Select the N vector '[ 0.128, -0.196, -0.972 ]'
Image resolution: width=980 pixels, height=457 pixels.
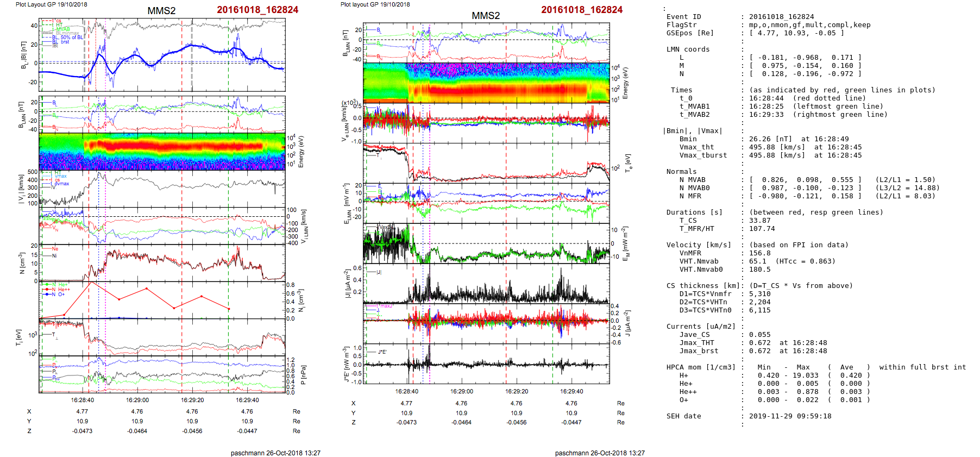805,74
